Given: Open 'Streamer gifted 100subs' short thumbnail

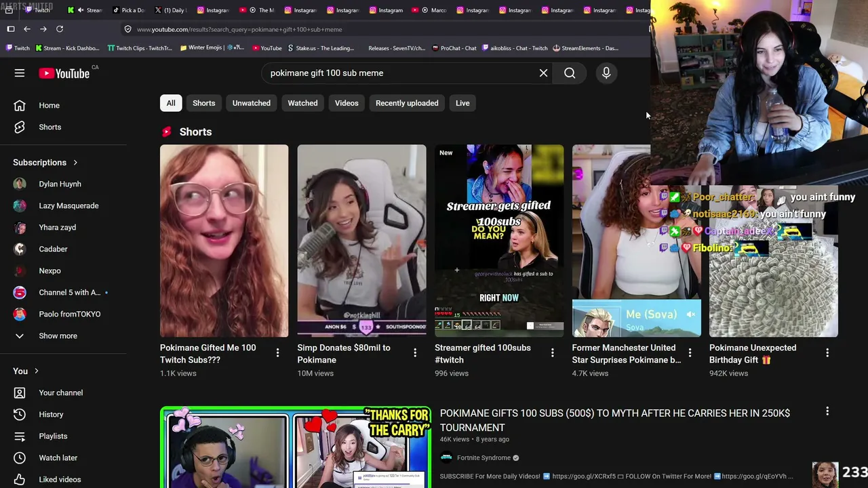Looking at the screenshot, I should (499, 241).
